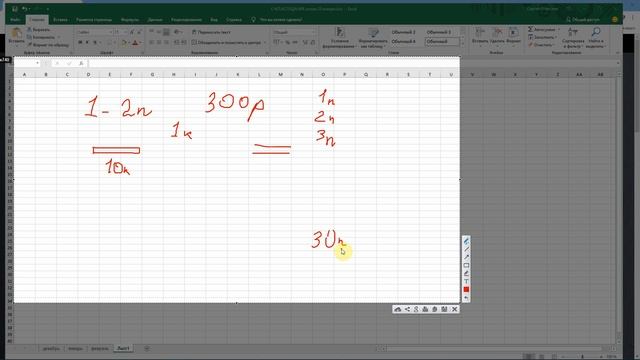This screenshot has height=360, width=640.
Task: Open the font size dropdown
Action: 126,32
